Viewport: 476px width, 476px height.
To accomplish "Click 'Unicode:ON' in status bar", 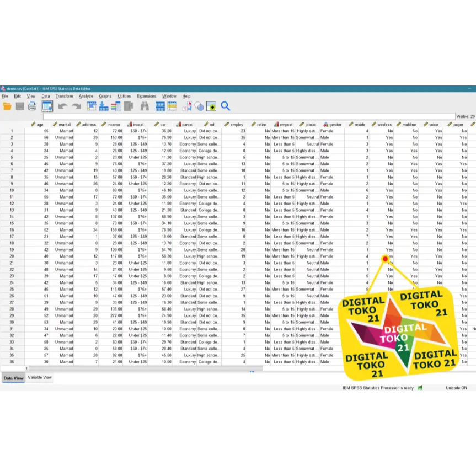I will 456,388.
